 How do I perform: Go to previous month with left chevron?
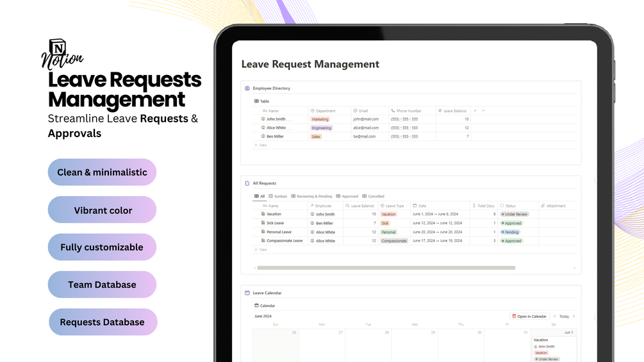tap(554, 317)
